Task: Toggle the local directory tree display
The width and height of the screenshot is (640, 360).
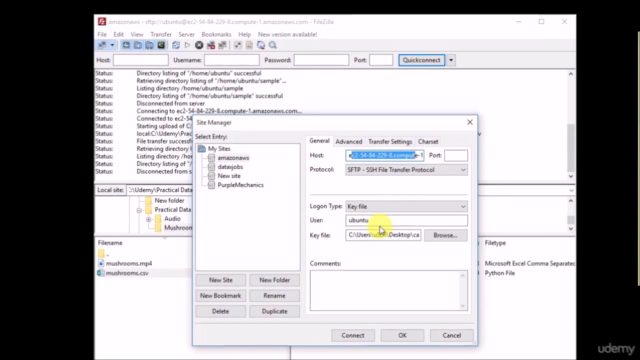Action: (x=138, y=45)
